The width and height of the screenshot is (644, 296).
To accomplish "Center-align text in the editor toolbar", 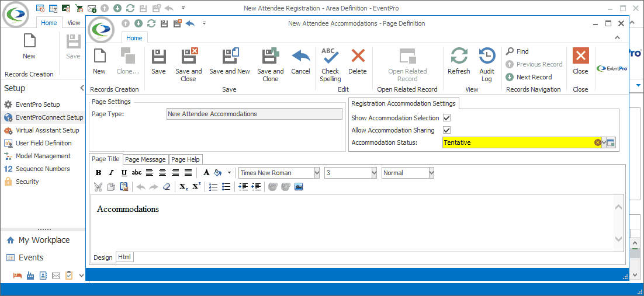I will tap(162, 173).
